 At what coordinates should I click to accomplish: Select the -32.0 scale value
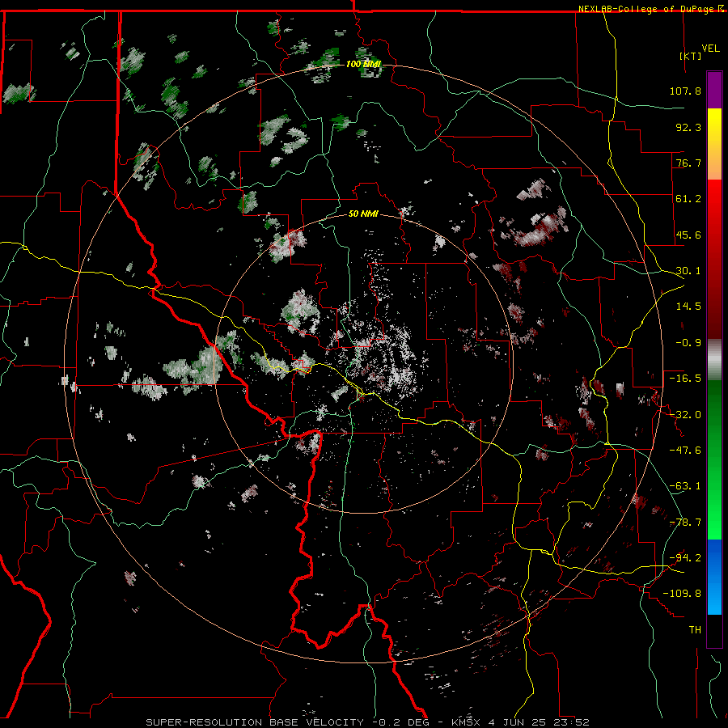point(685,415)
